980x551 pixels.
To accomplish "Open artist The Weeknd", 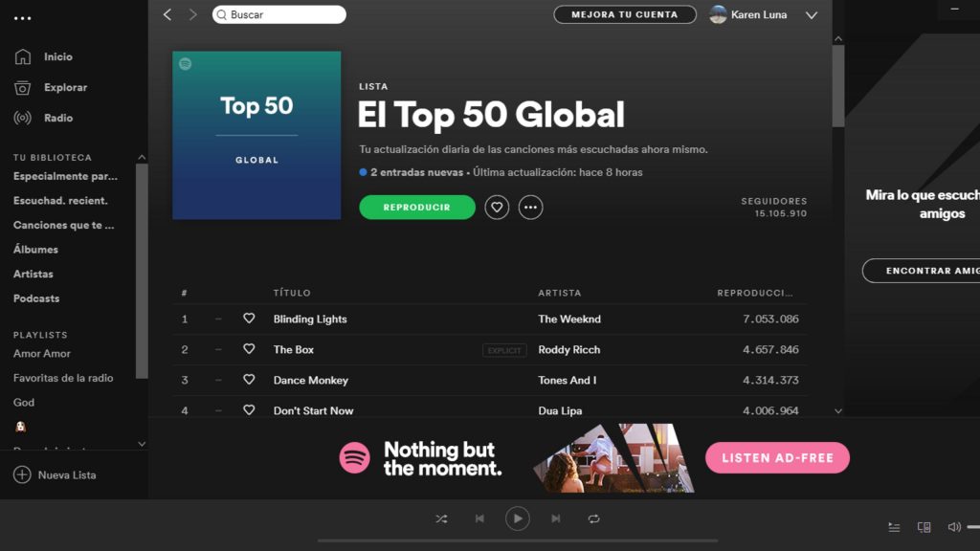I will 569,319.
